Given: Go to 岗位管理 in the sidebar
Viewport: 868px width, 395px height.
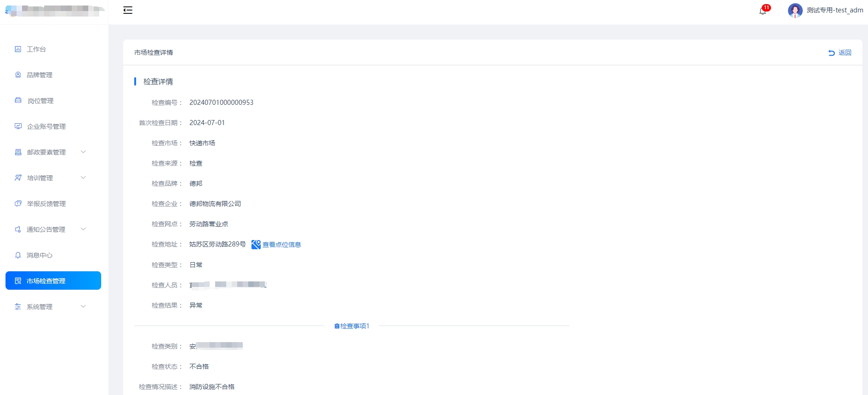Looking at the screenshot, I should point(53,100).
